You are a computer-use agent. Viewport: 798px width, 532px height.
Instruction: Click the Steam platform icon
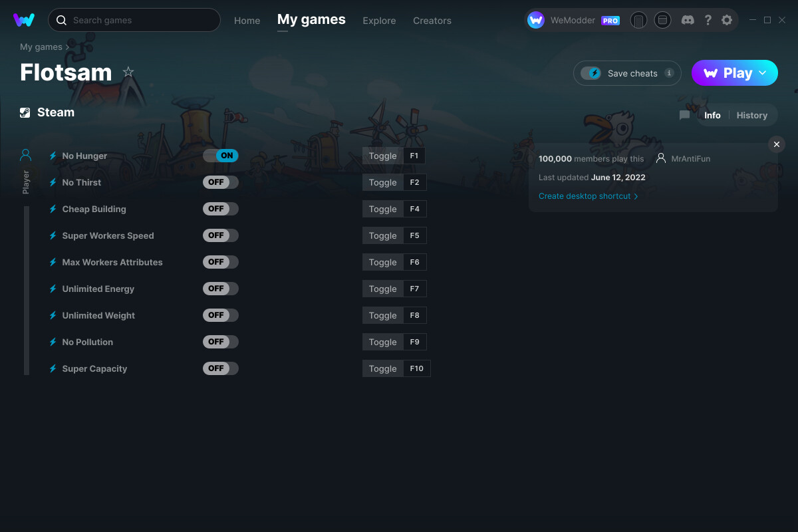coord(25,112)
